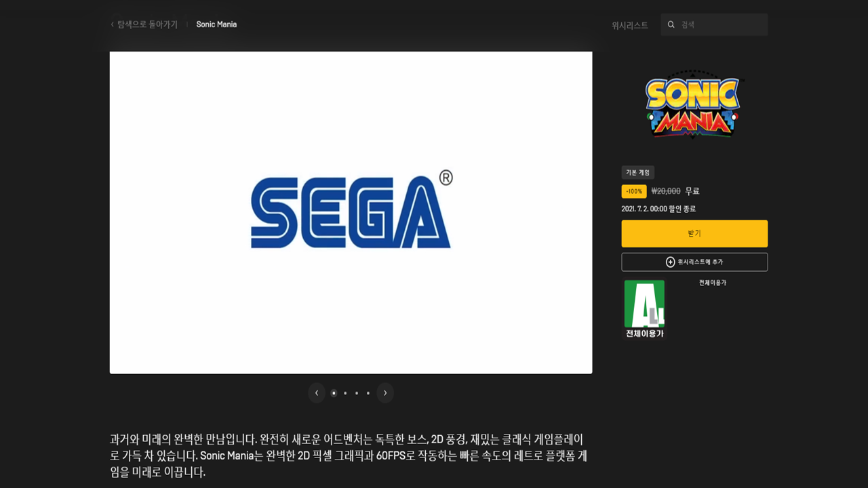Viewport: 868px width, 488px height.
Task: Click the back chevron beside 탐색으로 돌아가기
Action: 113,24
